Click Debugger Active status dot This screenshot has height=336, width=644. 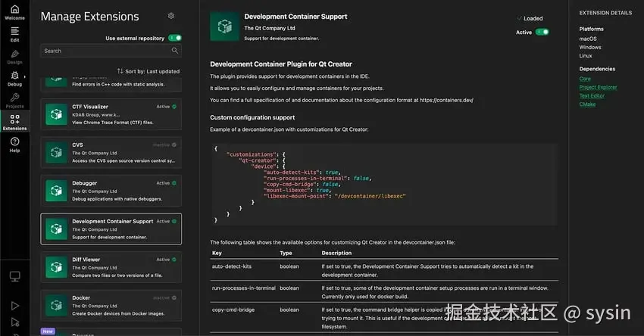click(174, 183)
